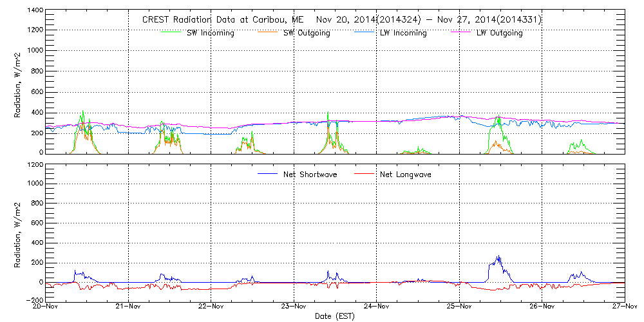
Task: Click the '21-Nov' x-axis label
Action: 129,306
